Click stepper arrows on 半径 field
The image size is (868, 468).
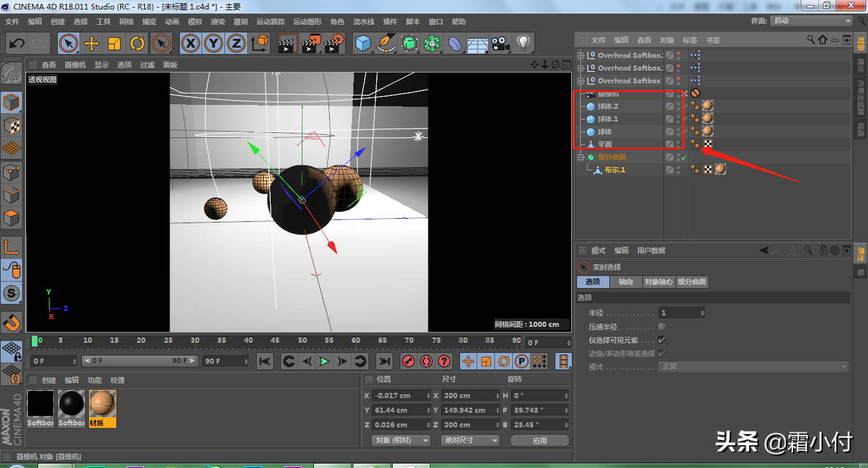[x=702, y=313]
